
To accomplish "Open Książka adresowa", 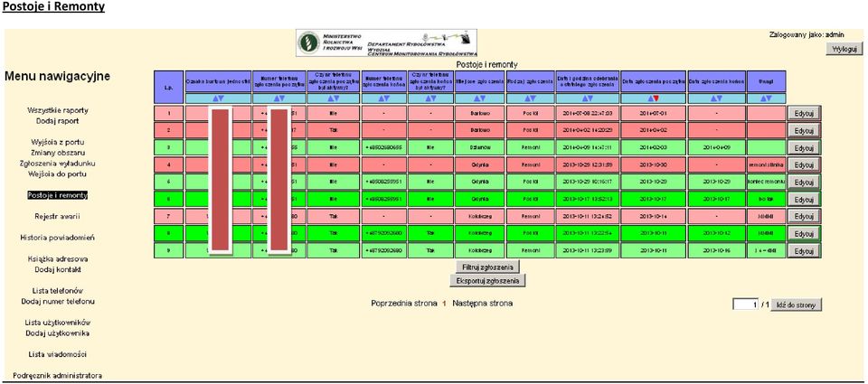I will pyautogui.click(x=58, y=259).
